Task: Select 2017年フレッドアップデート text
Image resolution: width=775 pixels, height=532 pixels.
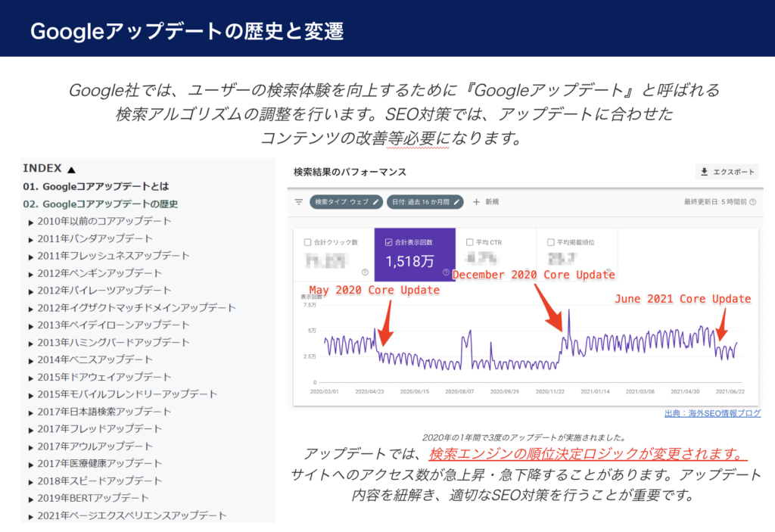Action: [x=100, y=428]
